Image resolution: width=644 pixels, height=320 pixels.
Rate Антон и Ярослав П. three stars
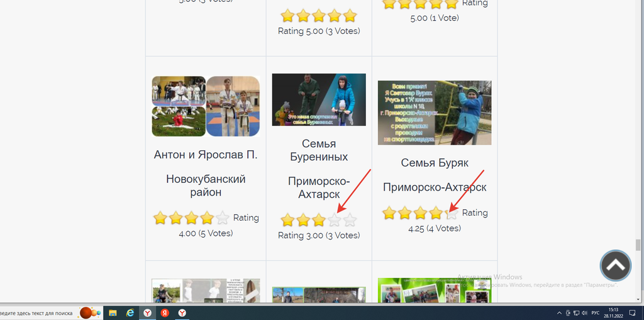(191, 218)
